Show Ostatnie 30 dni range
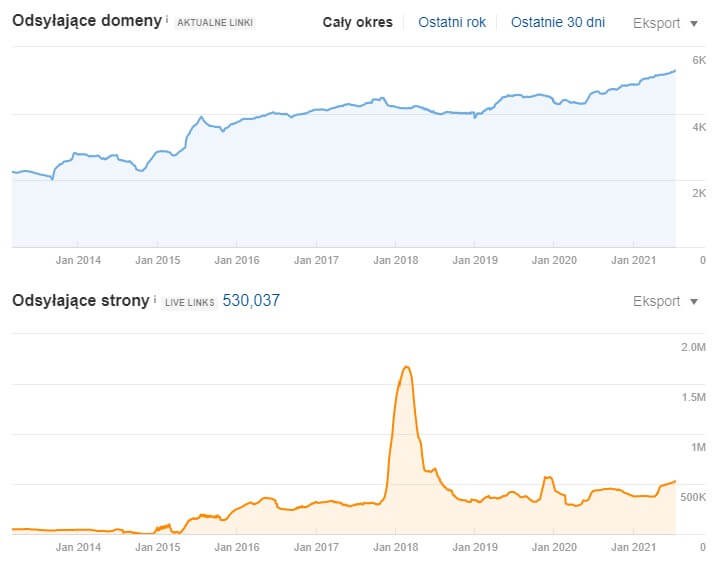 [559, 22]
